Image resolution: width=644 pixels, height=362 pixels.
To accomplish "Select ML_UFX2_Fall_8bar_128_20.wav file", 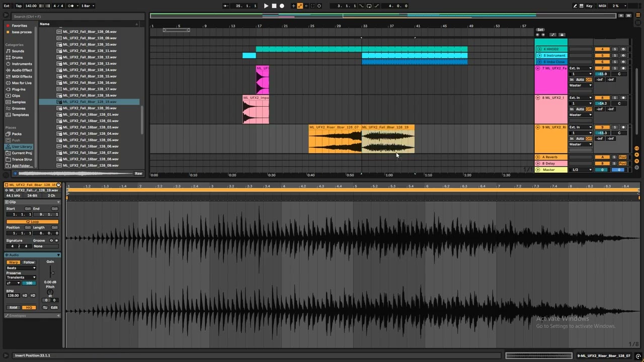I will tap(90, 108).
